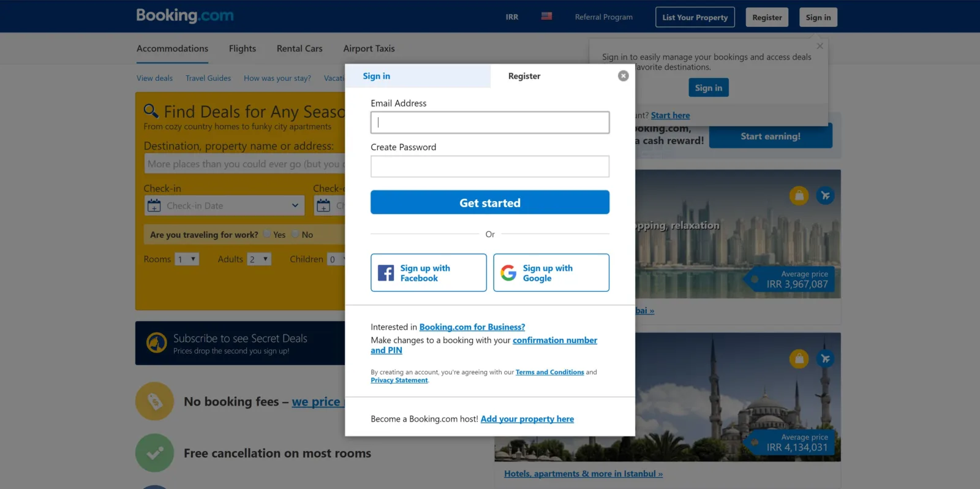Select Yes for traveling for work

pos(267,234)
